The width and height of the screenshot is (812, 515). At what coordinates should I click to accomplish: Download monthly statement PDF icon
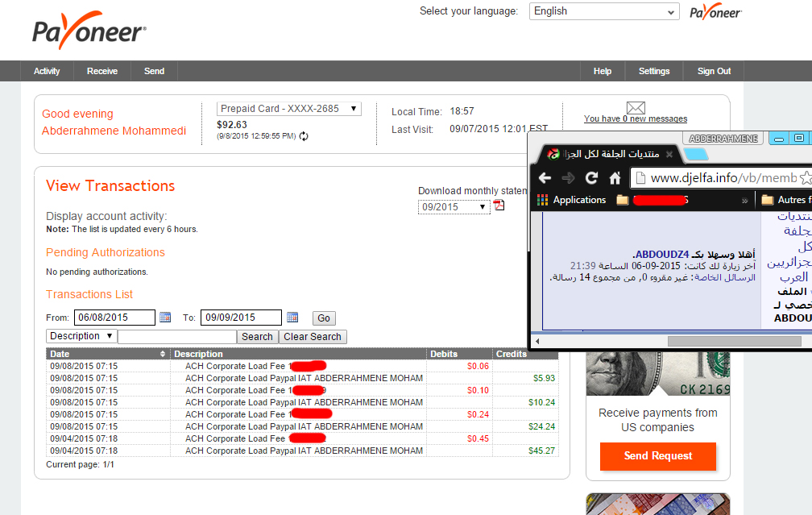(499, 206)
